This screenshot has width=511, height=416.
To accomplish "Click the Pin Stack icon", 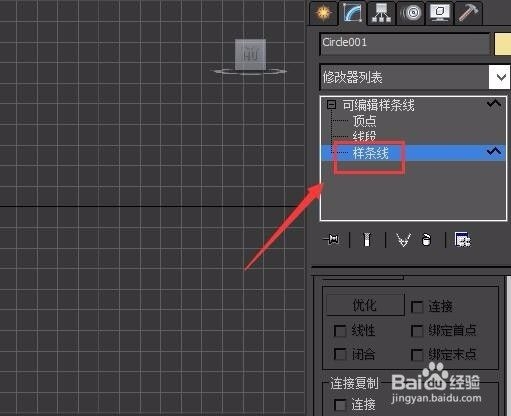I will tap(332, 239).
